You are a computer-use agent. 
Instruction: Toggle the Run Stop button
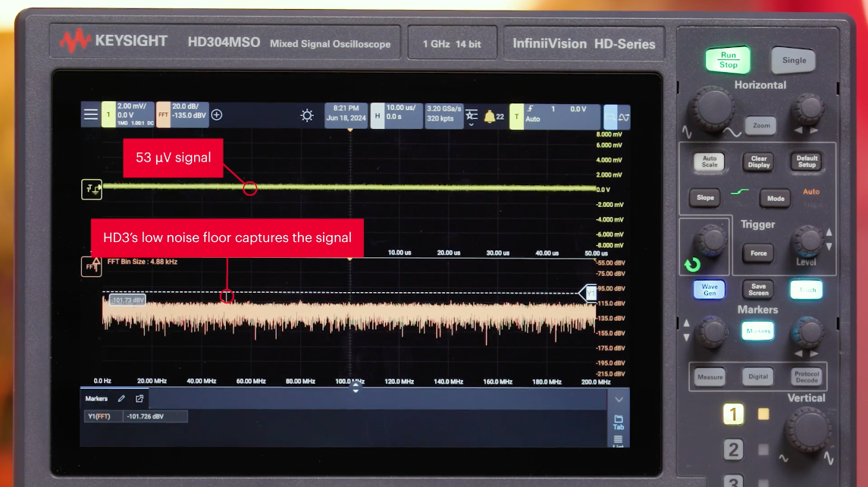pyautogui.click(x=728, y=60)
